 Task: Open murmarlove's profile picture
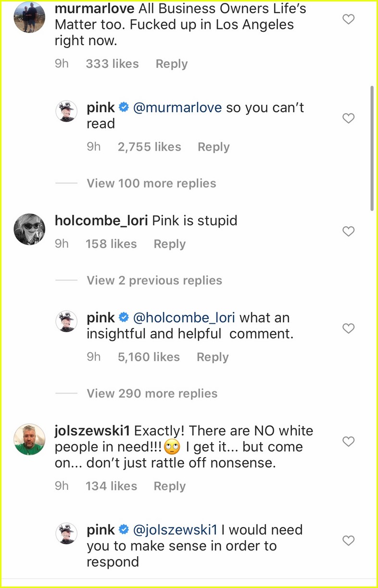[29, 18]
